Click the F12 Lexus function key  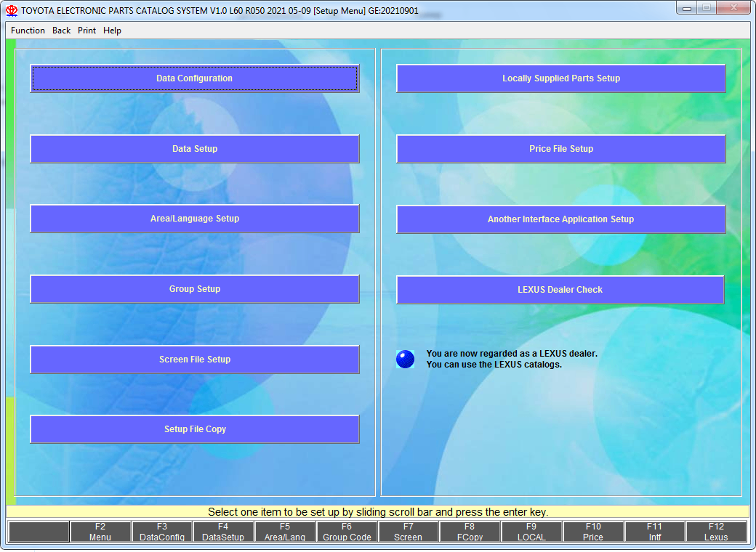(x=716, y=532)
